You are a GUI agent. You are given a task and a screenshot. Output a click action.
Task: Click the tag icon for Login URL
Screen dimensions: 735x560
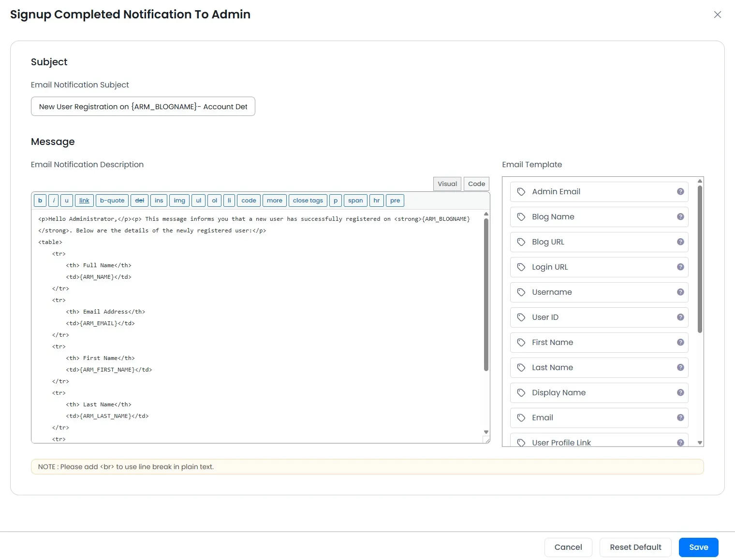(521, 267)
